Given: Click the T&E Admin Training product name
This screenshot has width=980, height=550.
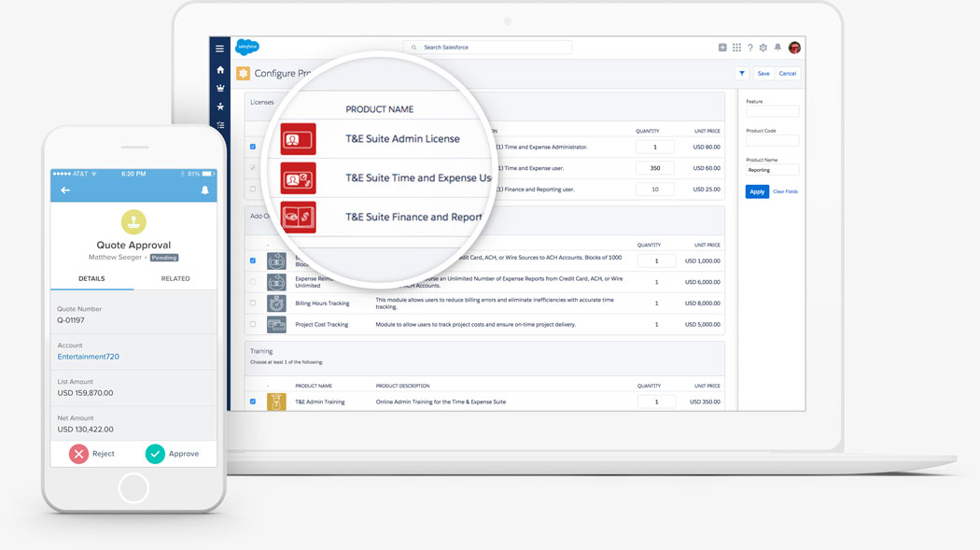Looking at the screenshot, I should tap(320, 402).
